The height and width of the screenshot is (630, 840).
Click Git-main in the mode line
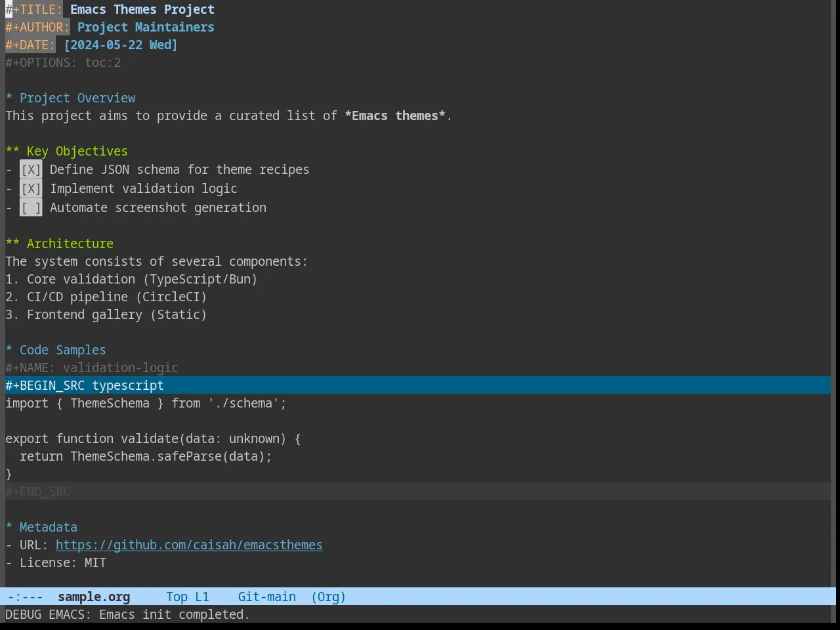[x=267, y=597]
